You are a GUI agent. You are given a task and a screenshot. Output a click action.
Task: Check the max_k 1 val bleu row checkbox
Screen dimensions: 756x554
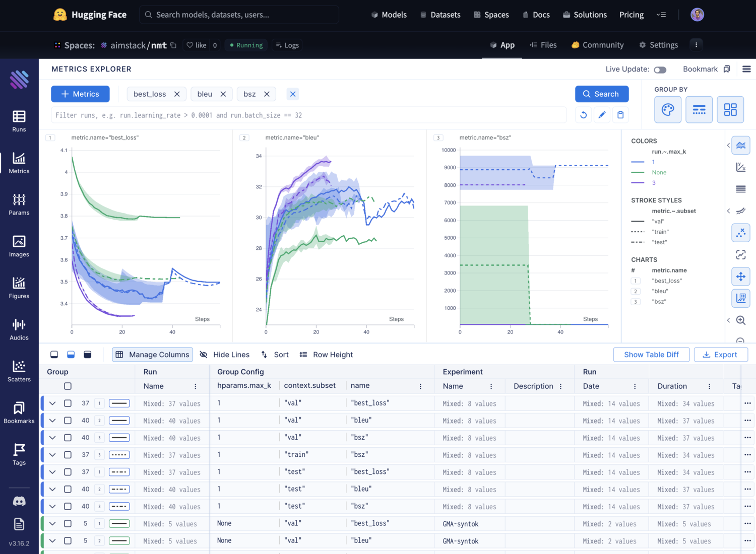click(68, 421)
